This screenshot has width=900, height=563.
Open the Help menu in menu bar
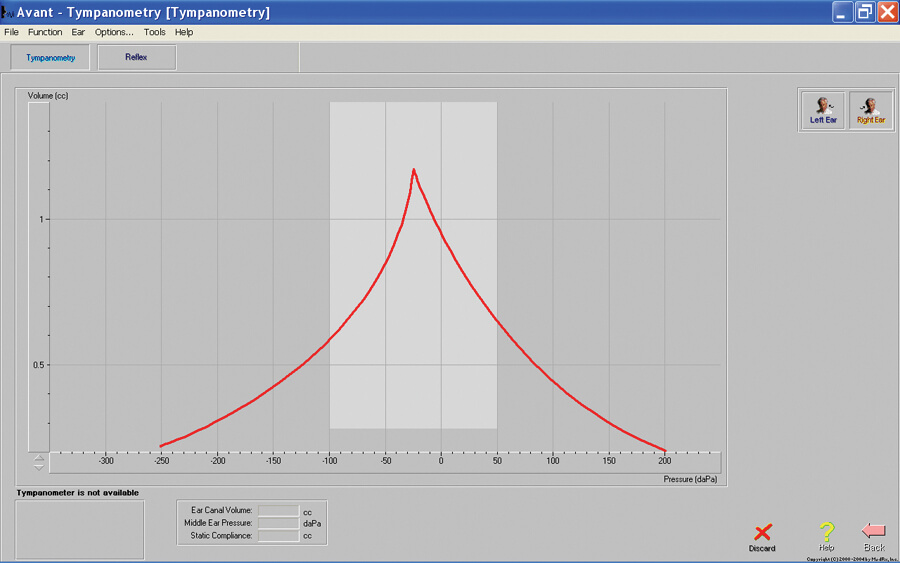tap(184, 32)
